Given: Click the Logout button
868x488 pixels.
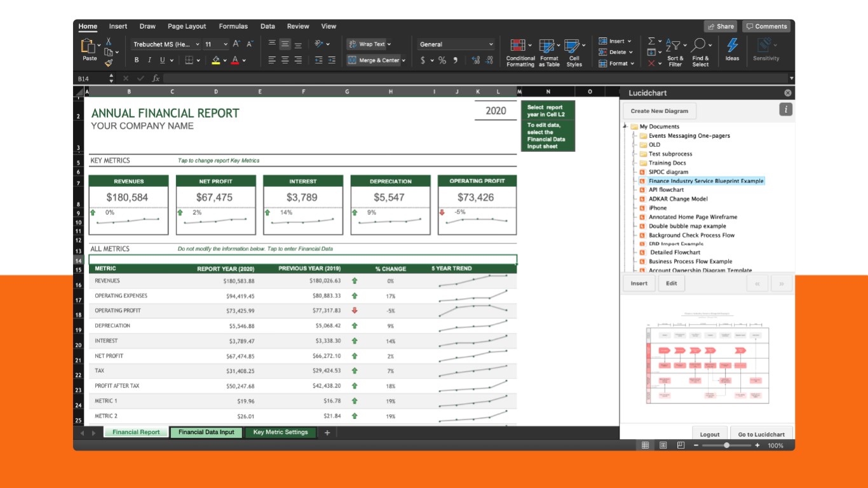Looking at the screenshot, I should click(709, 434).
